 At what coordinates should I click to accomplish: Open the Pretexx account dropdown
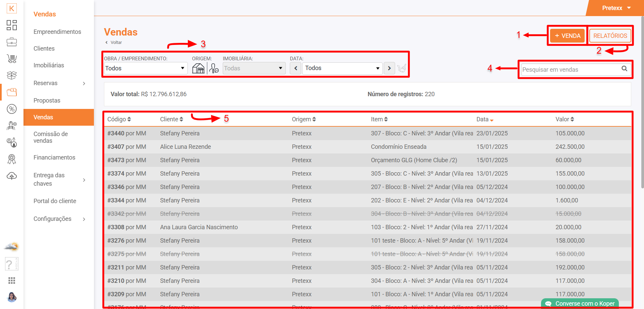pyautogui.click(x=616, y=8)
